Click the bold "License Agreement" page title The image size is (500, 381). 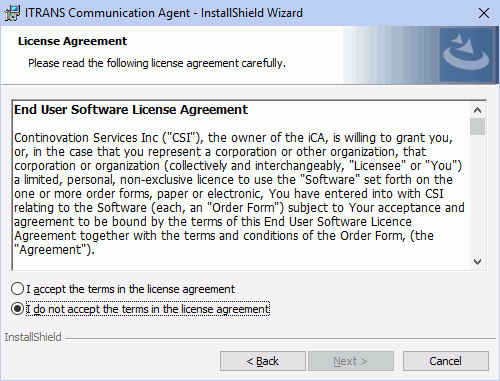(x=72, y=41)
